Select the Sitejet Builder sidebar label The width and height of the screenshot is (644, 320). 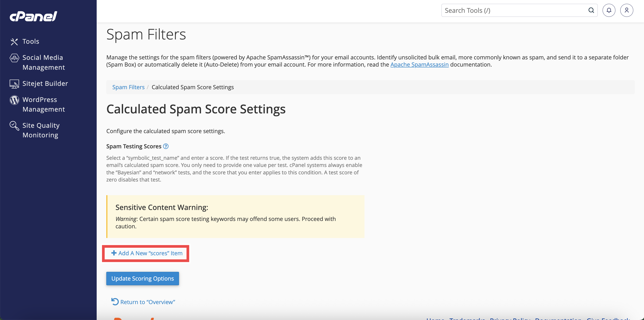45,83
